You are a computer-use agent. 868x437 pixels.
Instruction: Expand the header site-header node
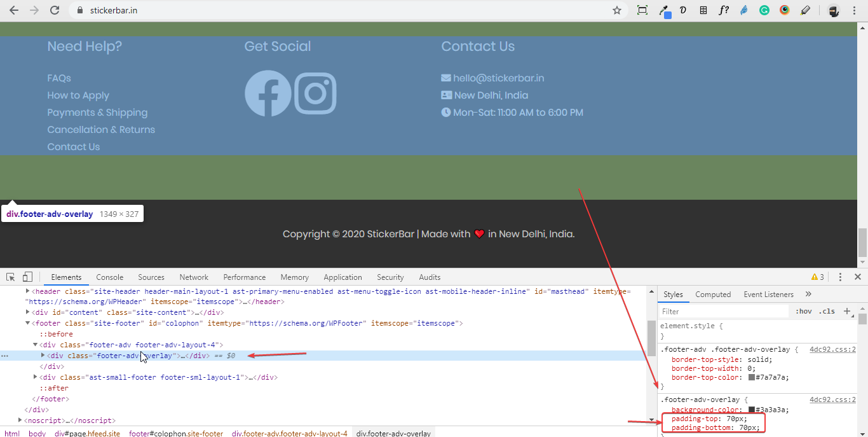pyautogui.click(x=27, y=291)
